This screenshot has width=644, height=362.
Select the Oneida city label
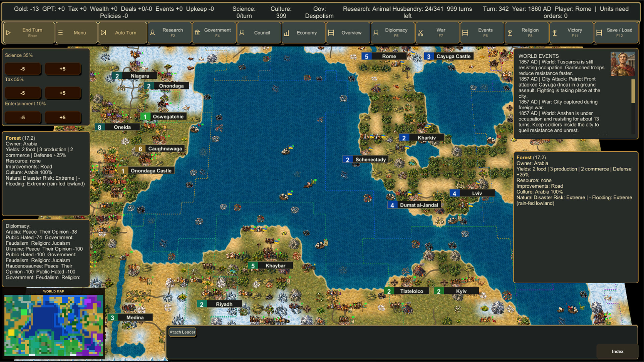coord(117,127)
